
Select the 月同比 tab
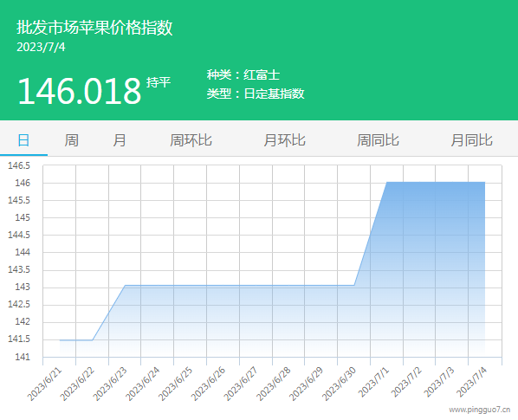471,140
